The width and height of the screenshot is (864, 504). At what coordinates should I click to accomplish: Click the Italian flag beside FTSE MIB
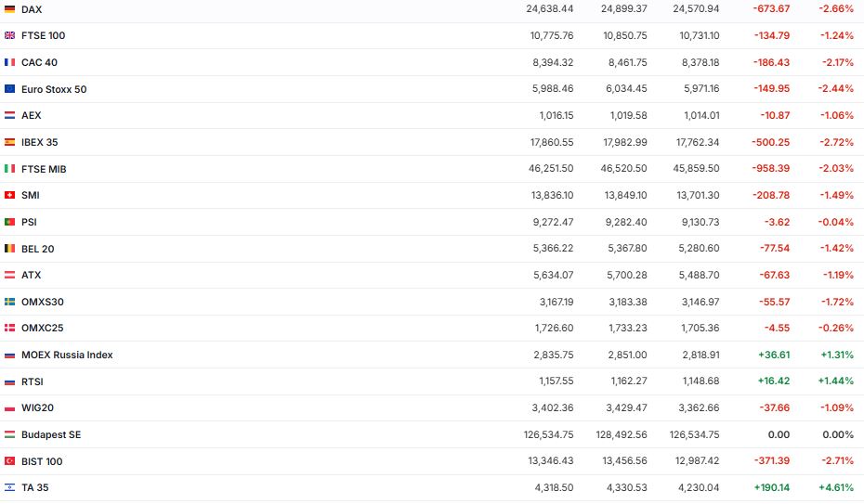click(x=9, y=169)
